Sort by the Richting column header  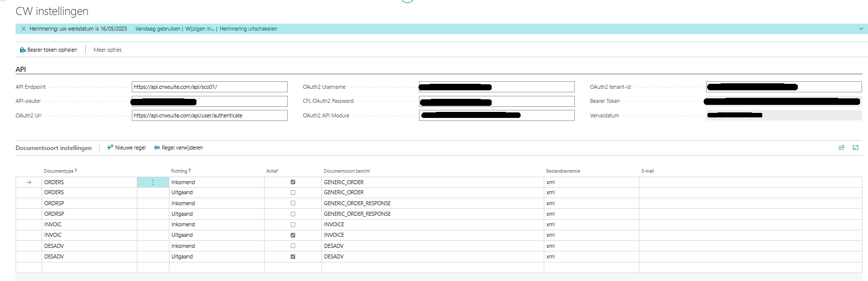[x=180, y=171]
